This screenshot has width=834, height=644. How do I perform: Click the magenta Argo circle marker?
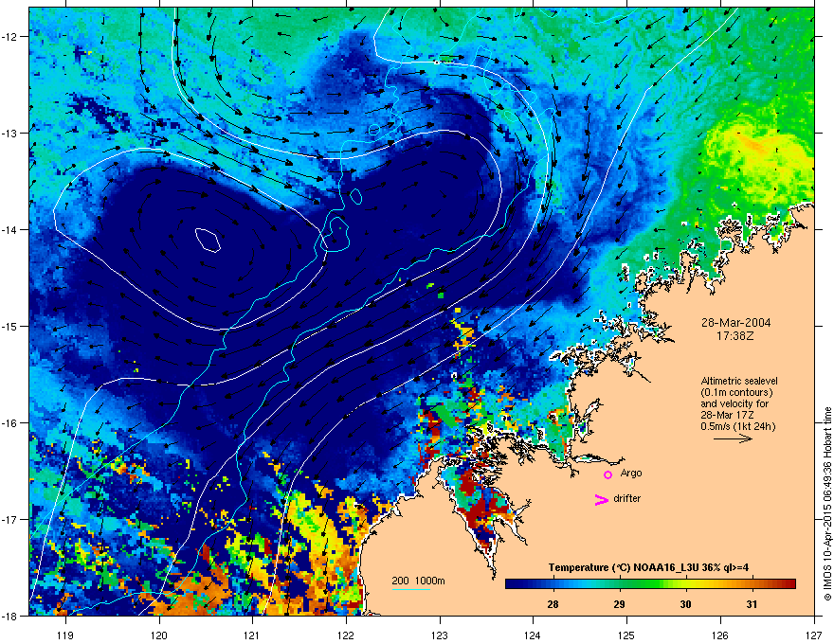[x=607, y=474]
